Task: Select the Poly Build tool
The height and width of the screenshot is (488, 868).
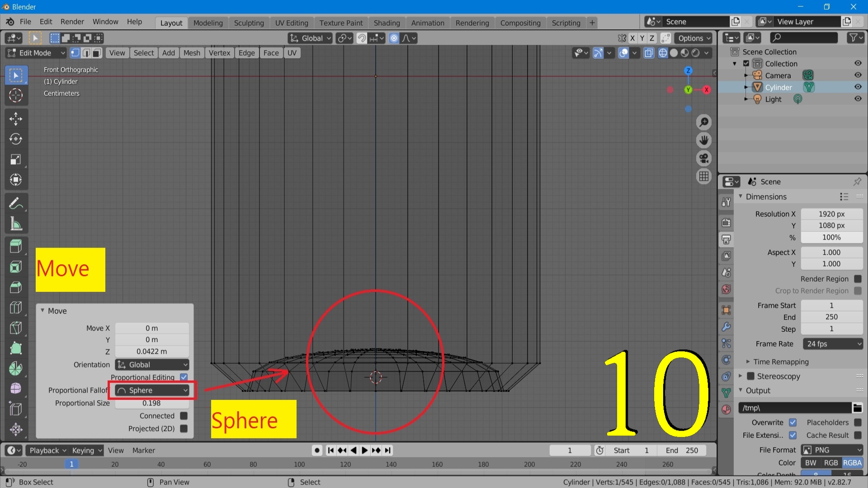Action: (x=16, y=348)
